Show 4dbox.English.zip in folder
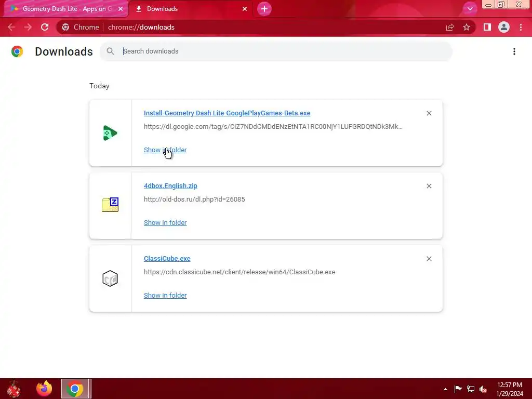Image resolution: width=532 pixels, height=399 pixels. 165,222
